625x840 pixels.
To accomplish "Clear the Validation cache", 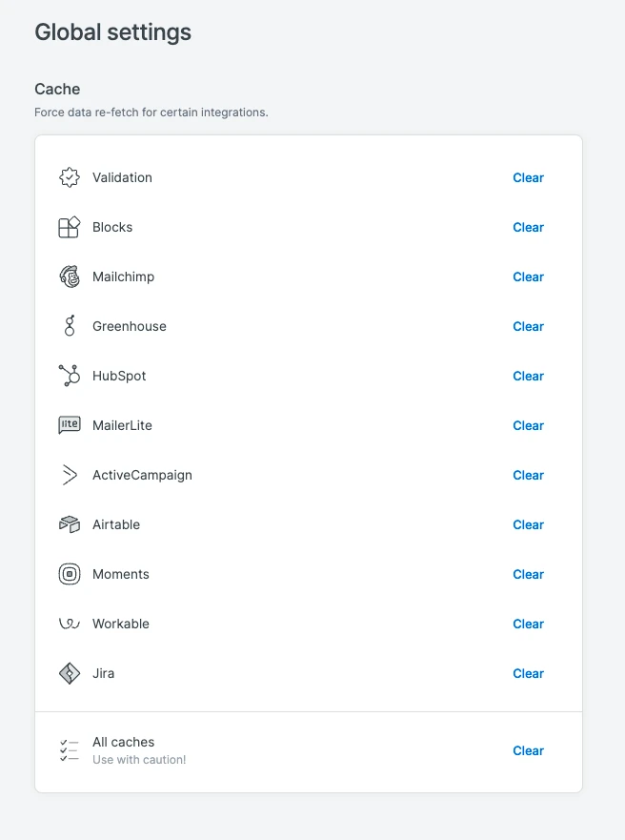I will coord(528,177).
